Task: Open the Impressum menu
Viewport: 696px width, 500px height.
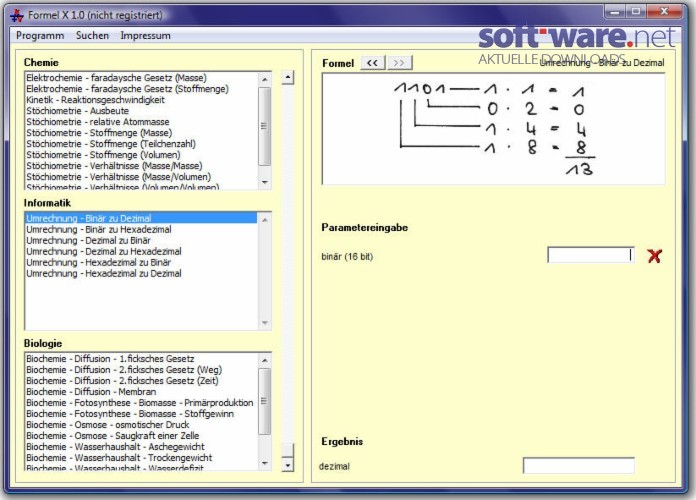Action: [145, 36]
